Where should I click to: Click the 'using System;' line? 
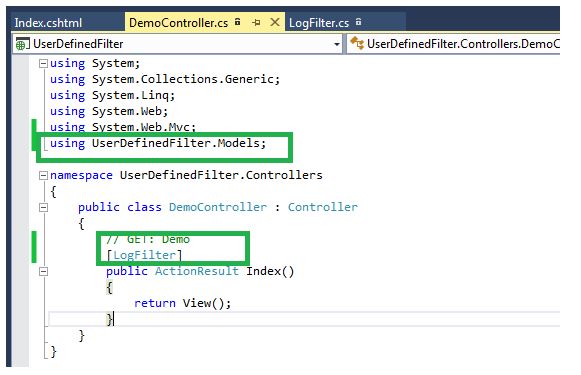coord(95,63)
